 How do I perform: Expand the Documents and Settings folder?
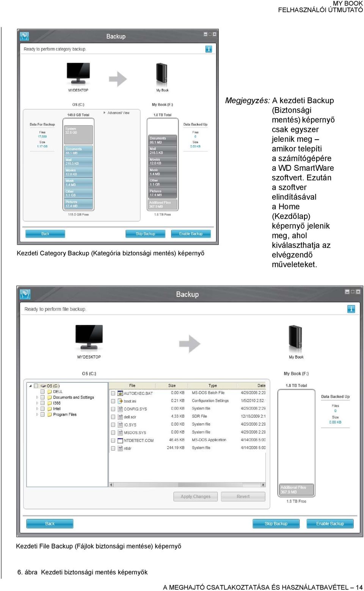coord(37,397)
